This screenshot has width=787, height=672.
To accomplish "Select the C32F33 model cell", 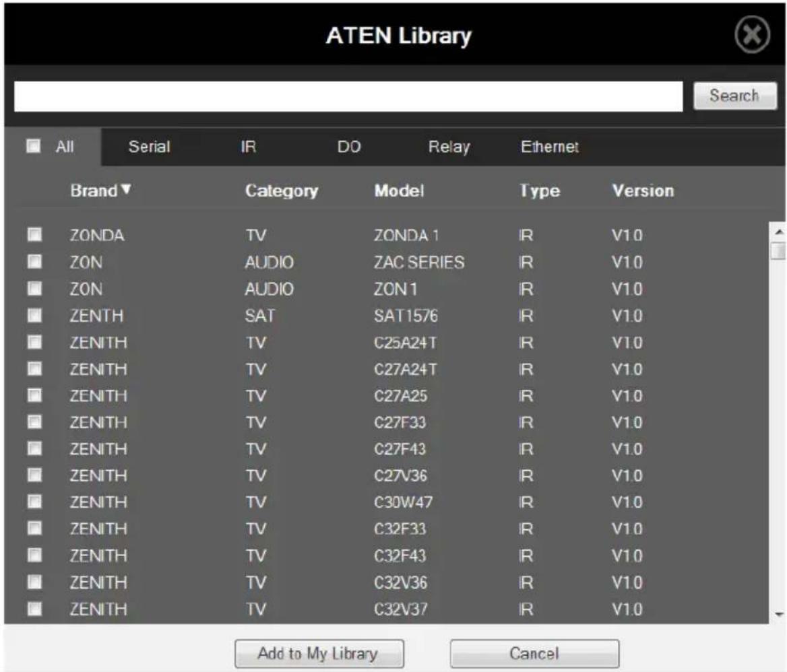I will point(400,529).
